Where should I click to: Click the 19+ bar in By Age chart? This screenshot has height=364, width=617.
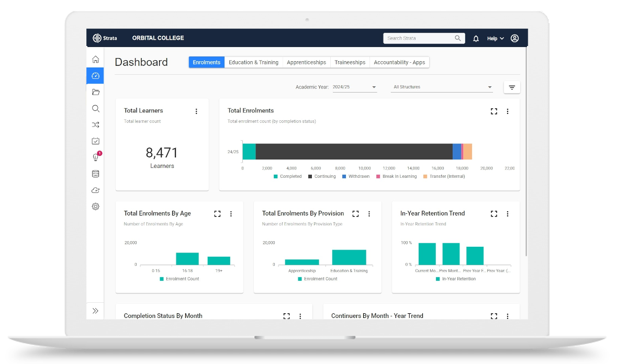[x=219, y=260]
